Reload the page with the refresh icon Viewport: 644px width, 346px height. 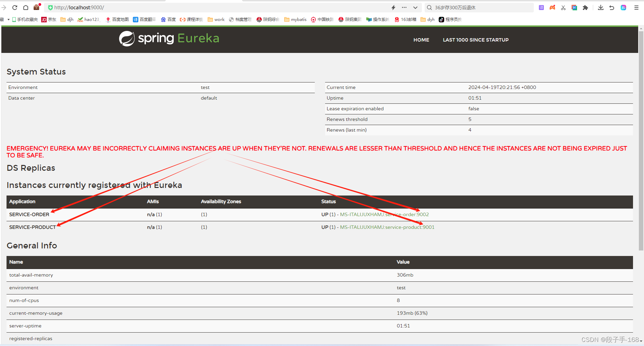15,8
